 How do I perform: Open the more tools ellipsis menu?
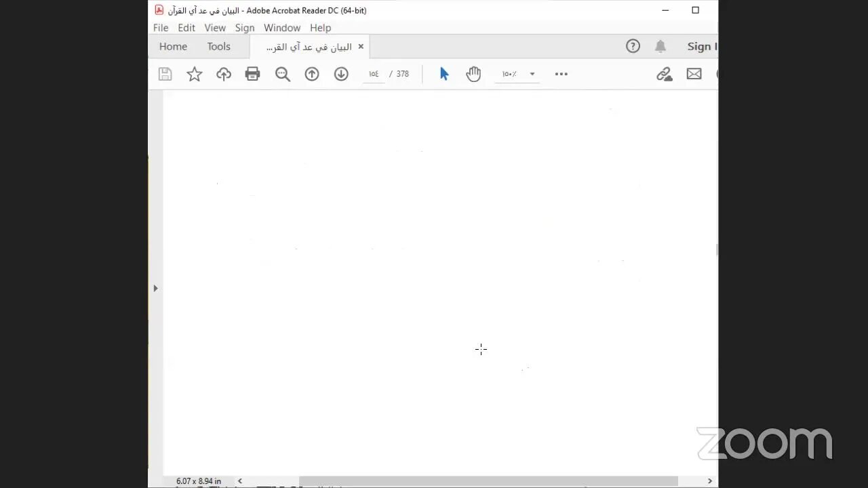561,74
